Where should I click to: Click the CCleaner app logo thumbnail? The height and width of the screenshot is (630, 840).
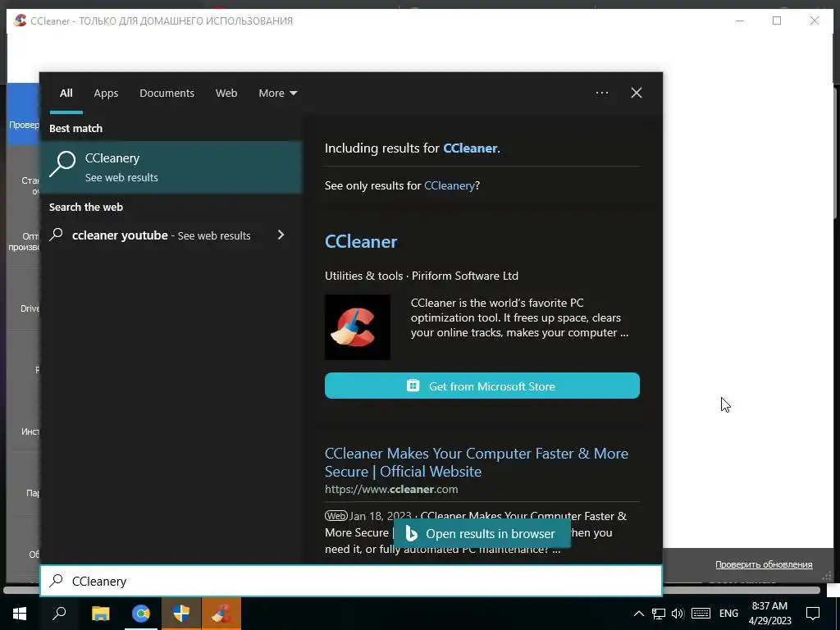pos(358,326)
